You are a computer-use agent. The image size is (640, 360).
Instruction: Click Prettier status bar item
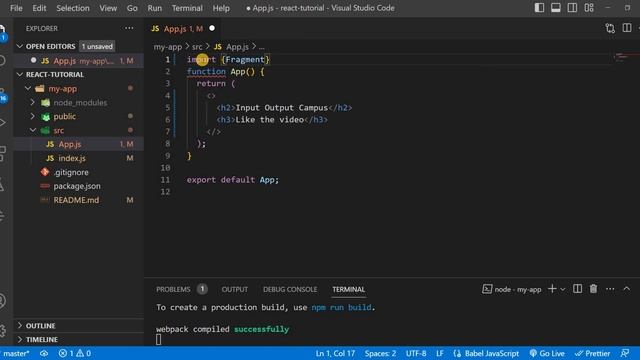tap(592, 353)
